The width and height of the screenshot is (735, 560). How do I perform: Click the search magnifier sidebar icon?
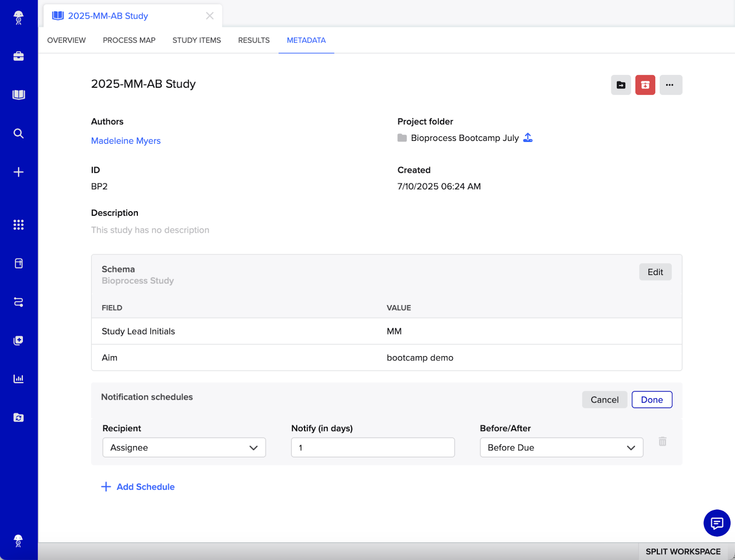tap(18, 134)
